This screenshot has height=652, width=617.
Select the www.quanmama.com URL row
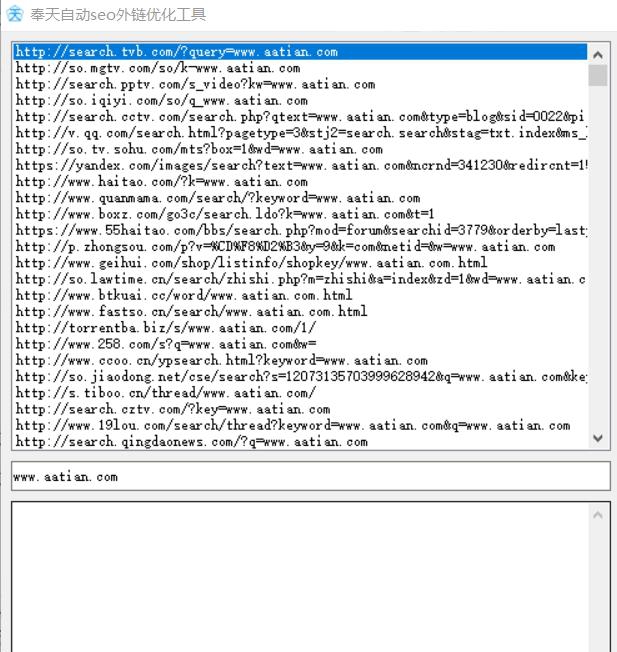pyautogui.click(x=300, y=198)
